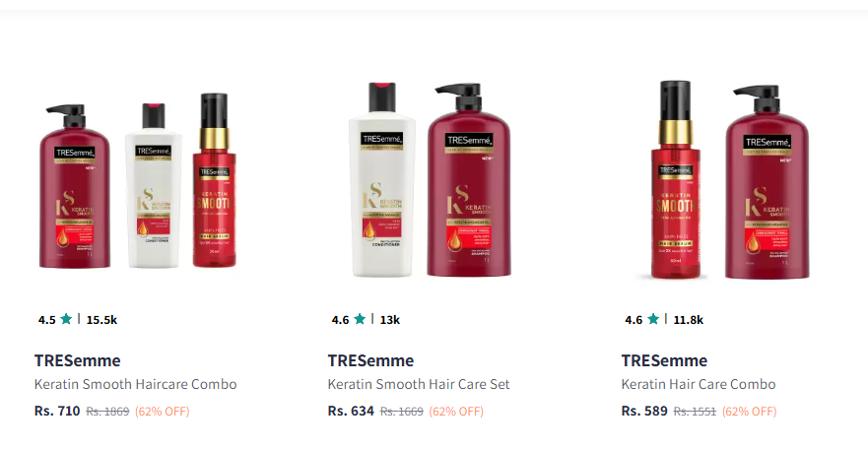
Task: Open the three-bottle Haircare Combo image
Action: (x=138, y=181)
